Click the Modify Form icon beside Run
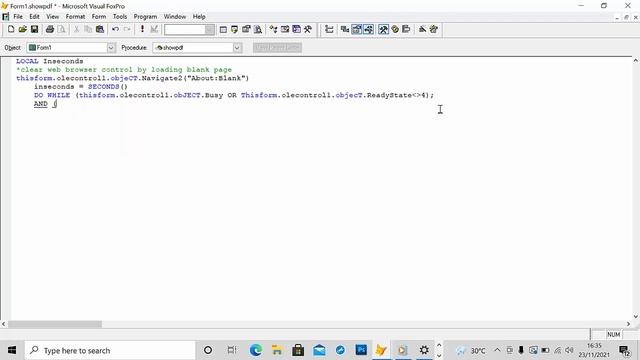The width and height of the screenshot is (640, 360). tap(154, 29)
